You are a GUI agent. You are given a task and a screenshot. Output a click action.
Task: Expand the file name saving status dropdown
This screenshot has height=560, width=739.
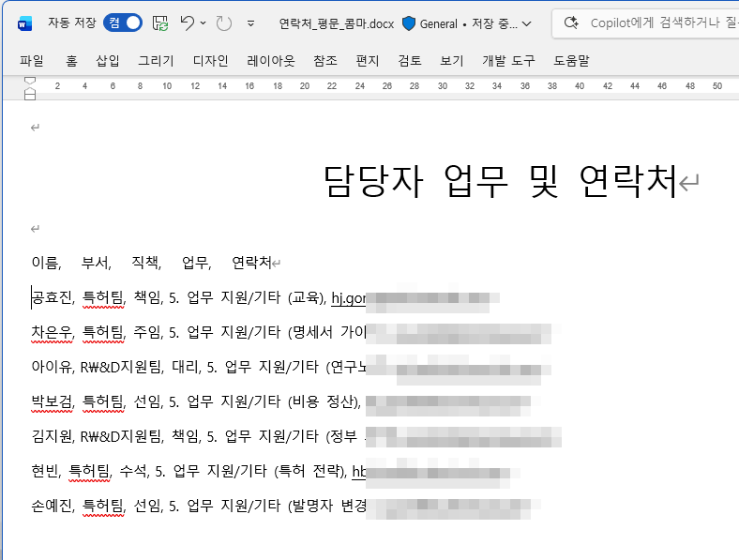click(x=527, y=23)
